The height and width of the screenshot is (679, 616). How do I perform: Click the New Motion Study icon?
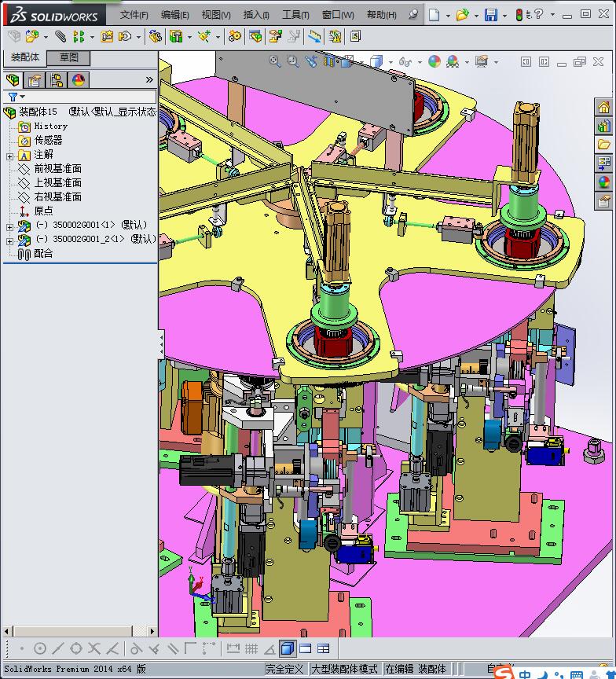tap(235, 36)
